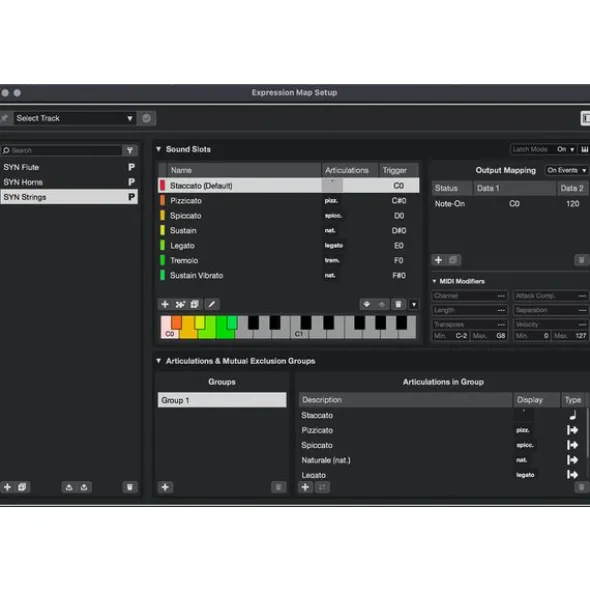Select the Legato sound slot

(288, 245)
